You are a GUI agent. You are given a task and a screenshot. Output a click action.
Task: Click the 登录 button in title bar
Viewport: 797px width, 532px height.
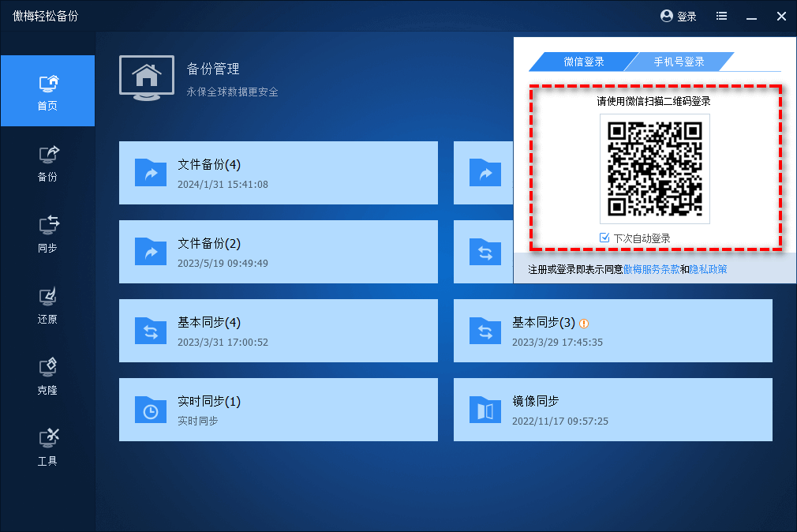click(x=679, y=16)
